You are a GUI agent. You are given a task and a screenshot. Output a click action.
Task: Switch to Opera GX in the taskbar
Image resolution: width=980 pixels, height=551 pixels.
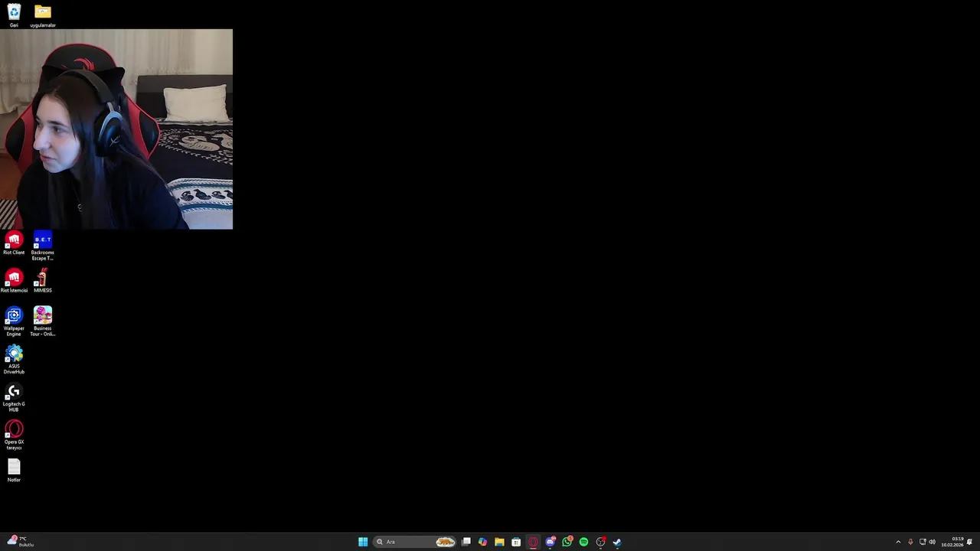[533, 542]
